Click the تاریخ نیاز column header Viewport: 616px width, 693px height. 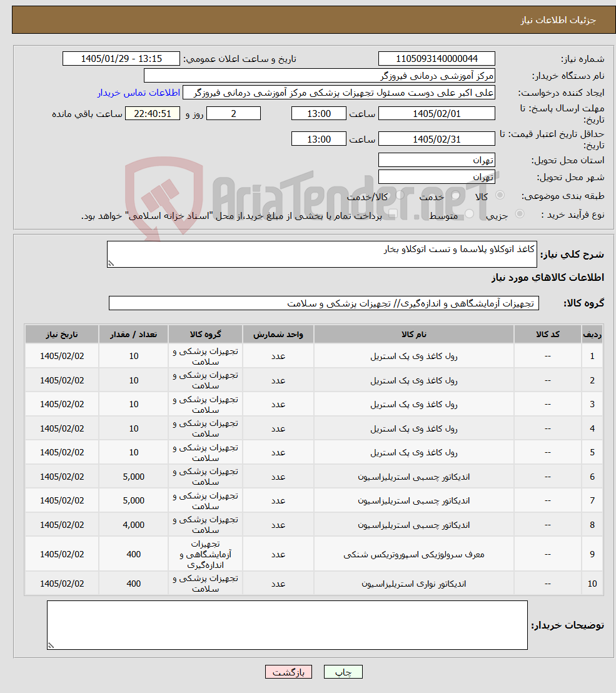pos(62,334)
